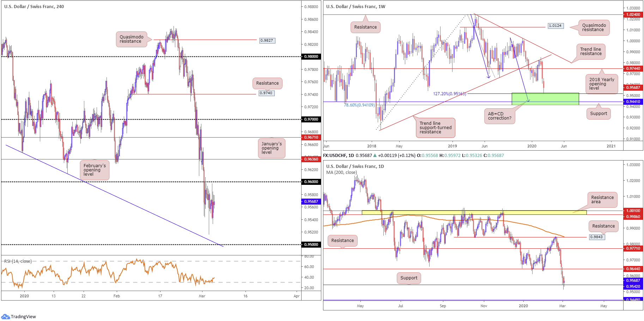644x321 pixels.
Task: Click the 2018 Yearly opening level callout
Action: (602, 84)
